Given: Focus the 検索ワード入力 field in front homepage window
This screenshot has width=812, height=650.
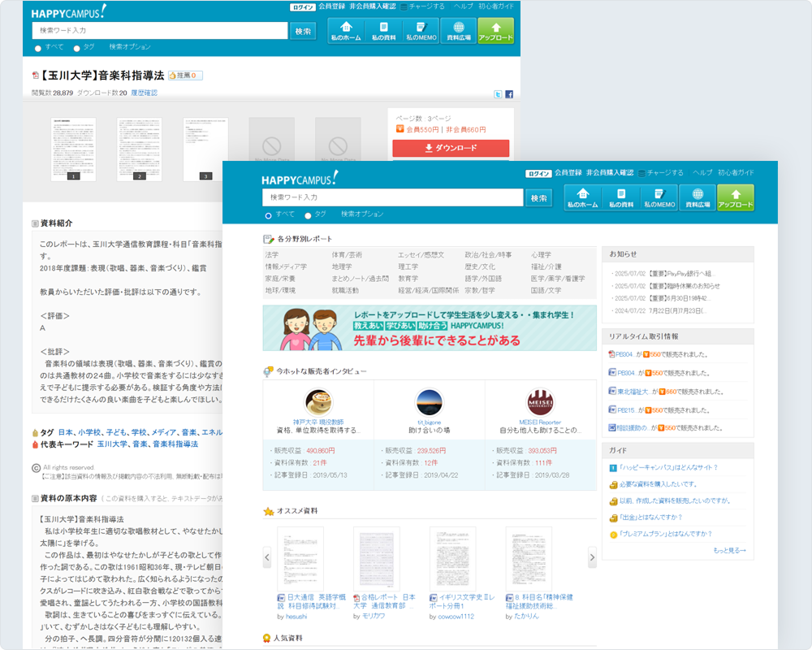Looking at the screenshot, I should 392,197.
